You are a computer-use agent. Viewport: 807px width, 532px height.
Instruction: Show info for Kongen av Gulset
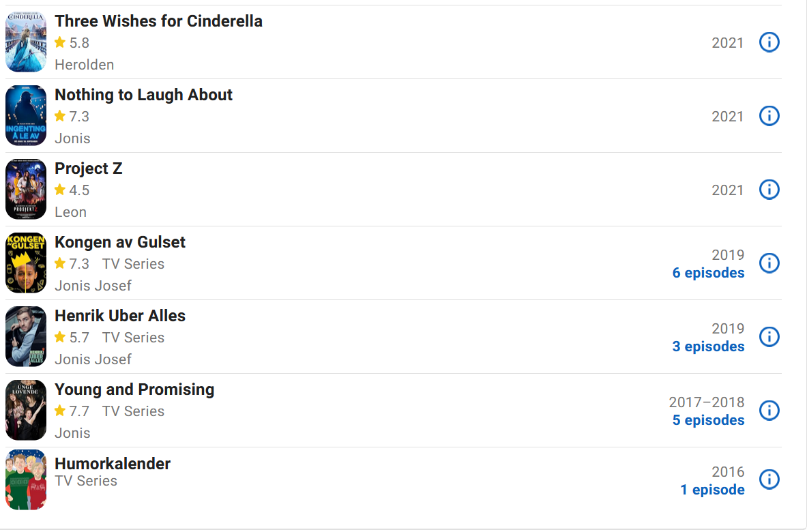(769, 263)
